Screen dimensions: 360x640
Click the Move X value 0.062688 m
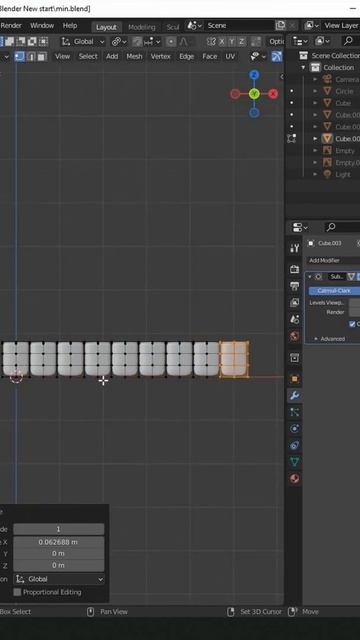click(59, 542)
